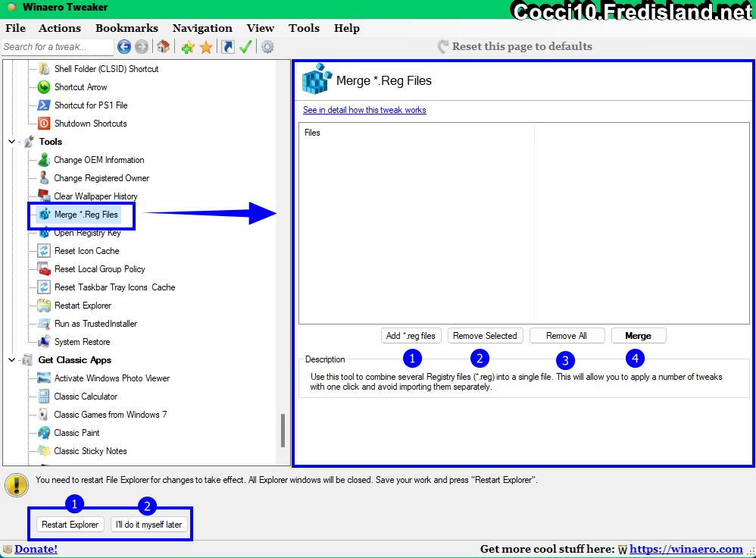Click the Clear Wallpaper History icon
The height and width of the screenshot is (558, 756).
44,196
